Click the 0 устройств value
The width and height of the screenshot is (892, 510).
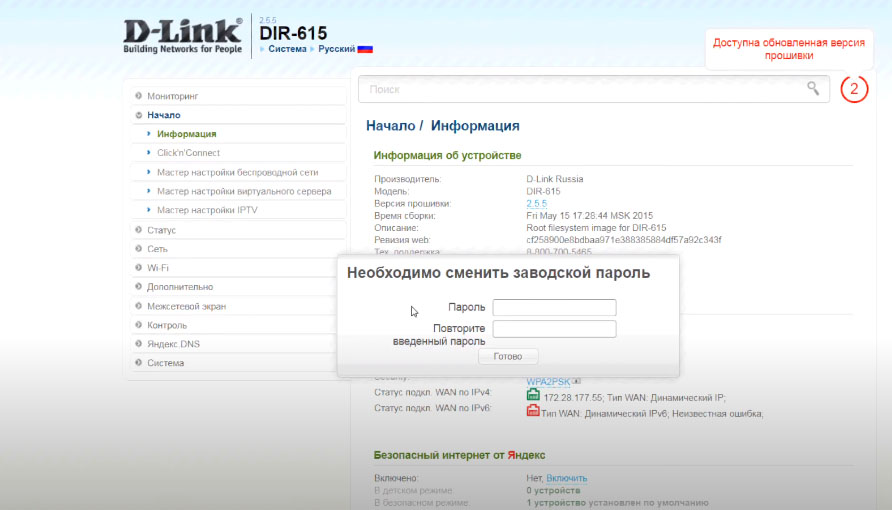click(553, 490)
